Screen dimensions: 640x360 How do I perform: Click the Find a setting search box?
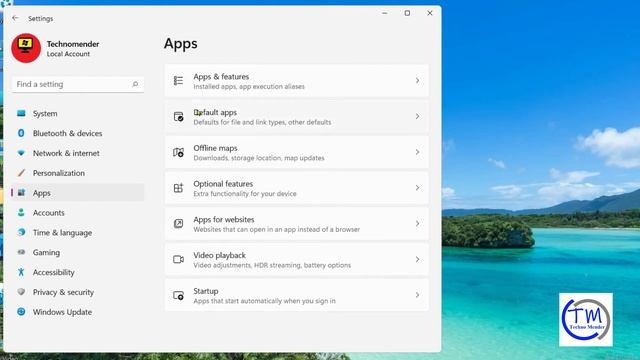[78, 84]
